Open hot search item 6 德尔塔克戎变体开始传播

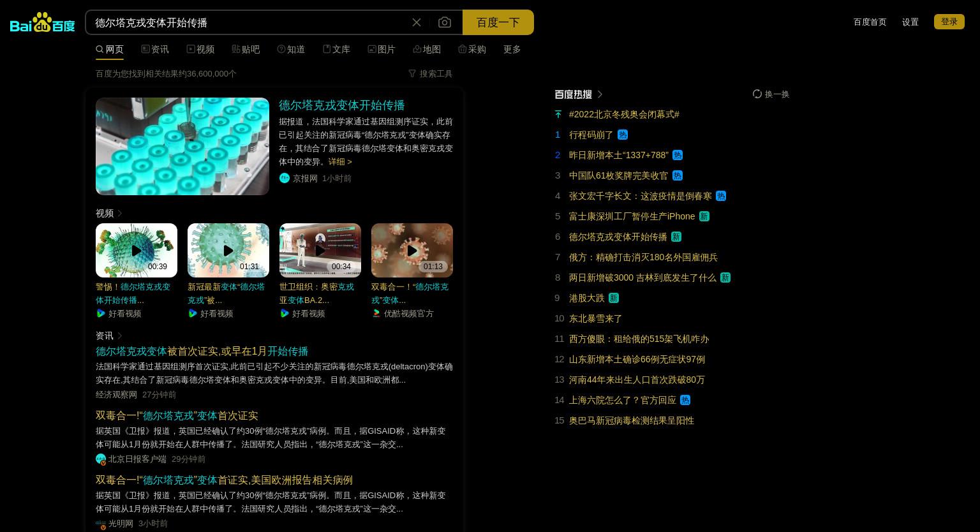[618, 237]
